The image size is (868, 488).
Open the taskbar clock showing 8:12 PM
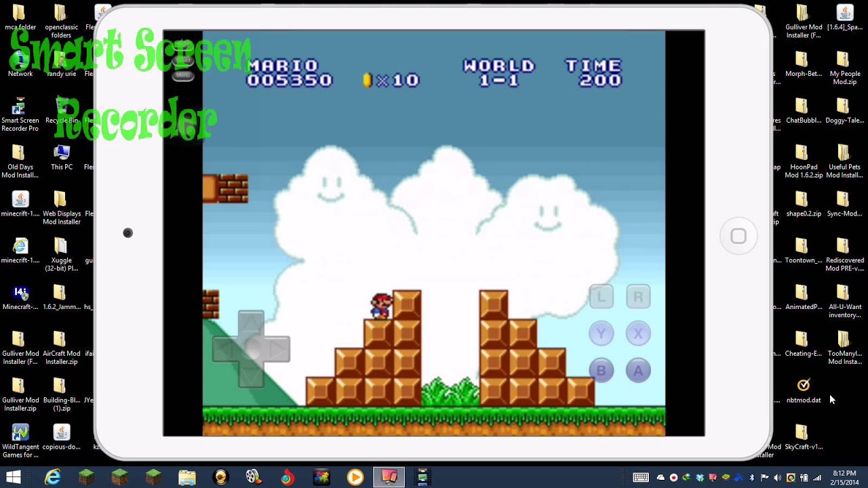[844, 477]
